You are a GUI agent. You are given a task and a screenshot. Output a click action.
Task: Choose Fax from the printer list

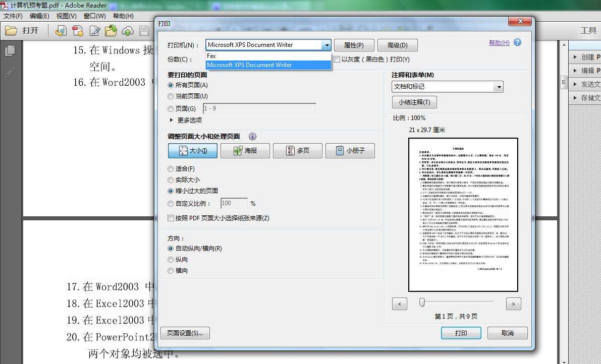coord(268,56)
